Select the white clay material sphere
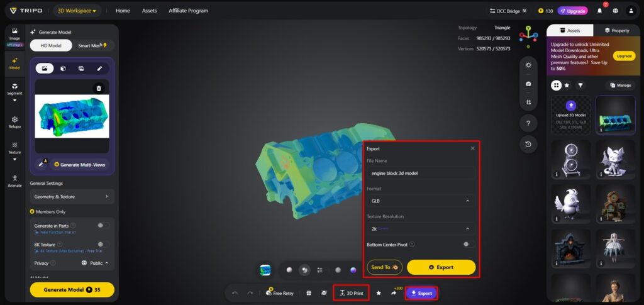 289,270
